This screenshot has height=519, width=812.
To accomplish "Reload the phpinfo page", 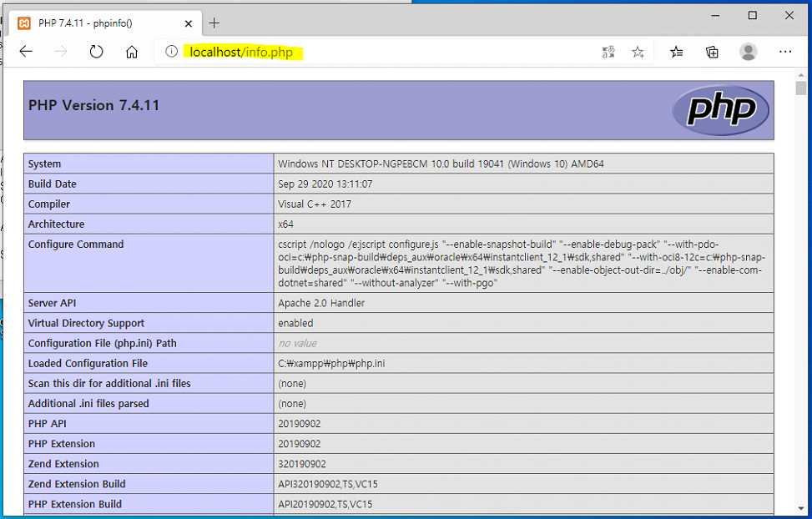I will (96, 51).
